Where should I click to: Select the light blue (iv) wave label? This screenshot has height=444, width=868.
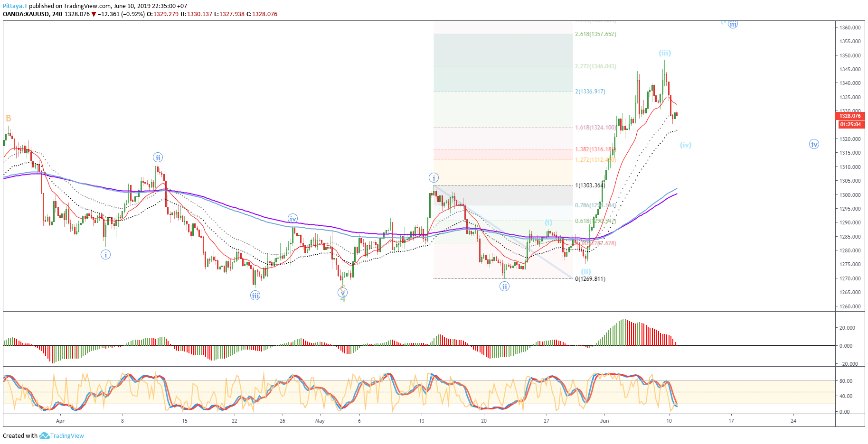point(686,145)
